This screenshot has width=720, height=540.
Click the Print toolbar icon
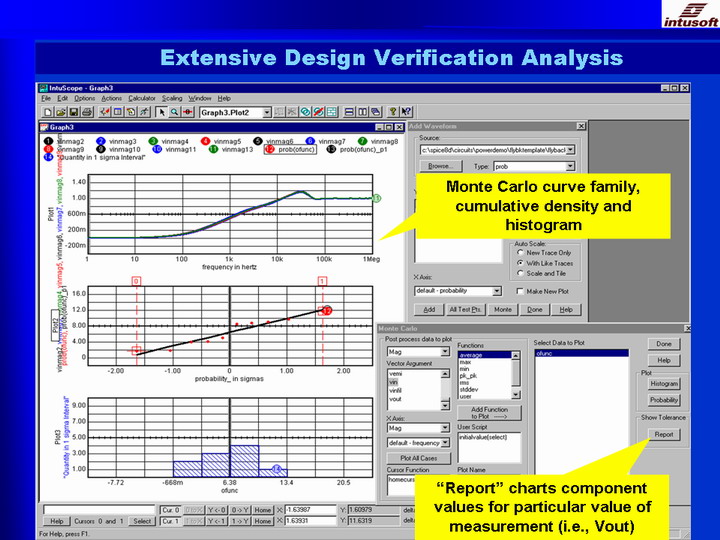click(x=87, y=112)
